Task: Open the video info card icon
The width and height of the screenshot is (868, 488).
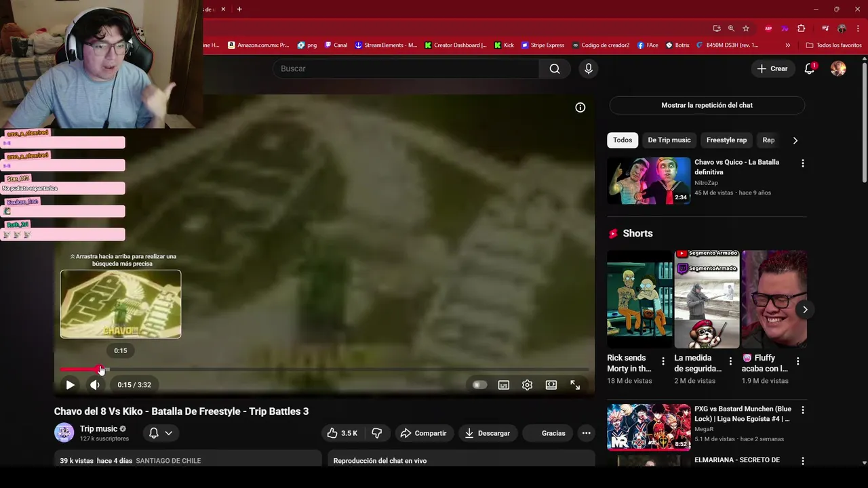Action: point(580,107)
